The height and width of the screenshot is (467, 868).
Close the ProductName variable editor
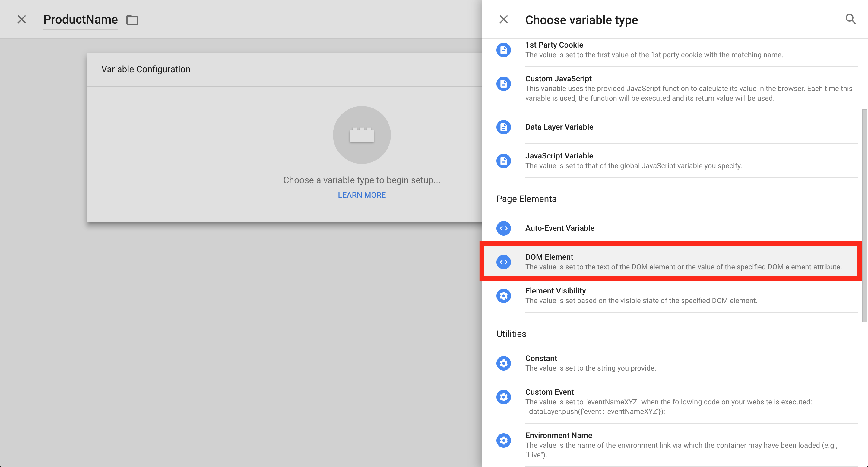[x=22, y=20]
